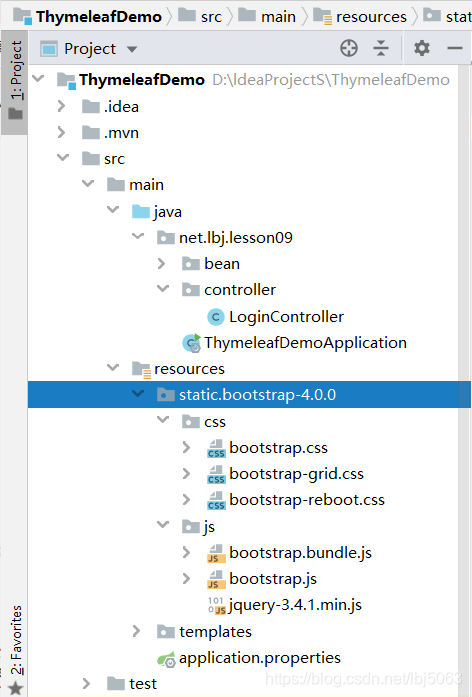This screenshot has width=472, height=697.
Task: Open Project panel settings gear
Action: [x=422, y=48]
